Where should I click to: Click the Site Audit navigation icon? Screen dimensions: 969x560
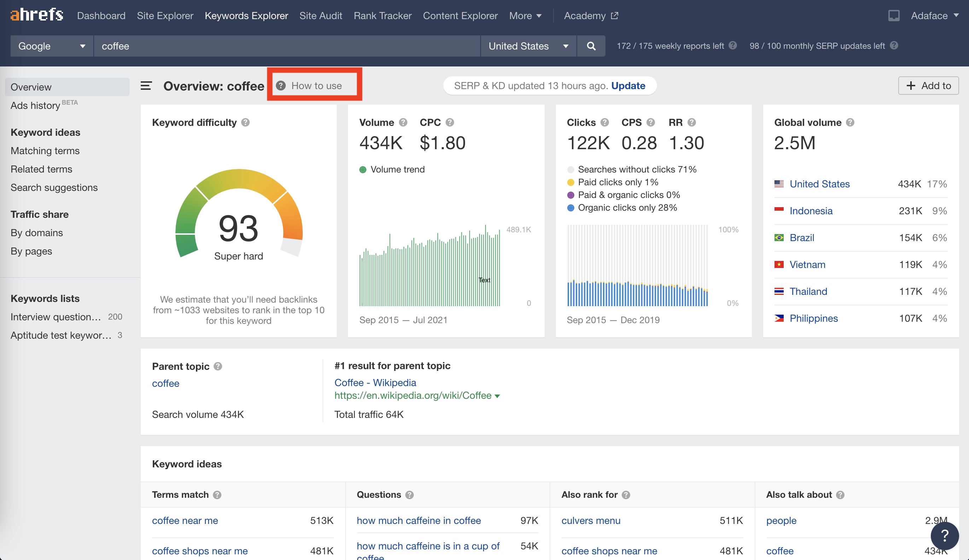(321, 15)
